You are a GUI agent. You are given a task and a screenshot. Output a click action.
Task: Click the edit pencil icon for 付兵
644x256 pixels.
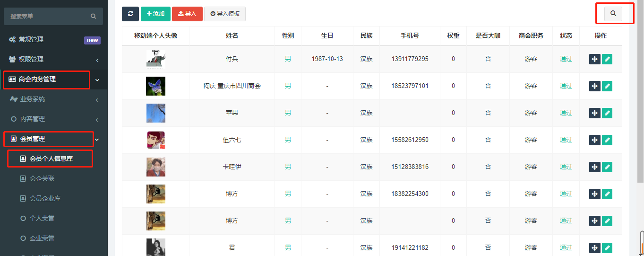click(607, 59)
